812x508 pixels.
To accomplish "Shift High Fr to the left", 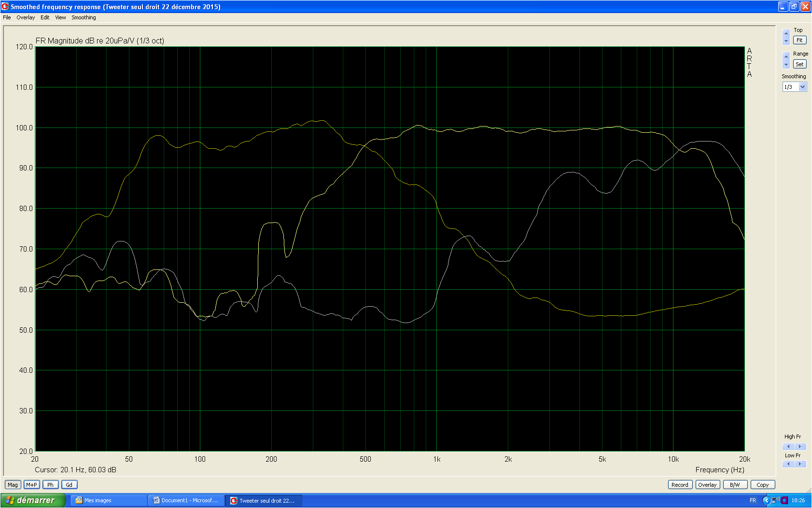I will [788, 447].
